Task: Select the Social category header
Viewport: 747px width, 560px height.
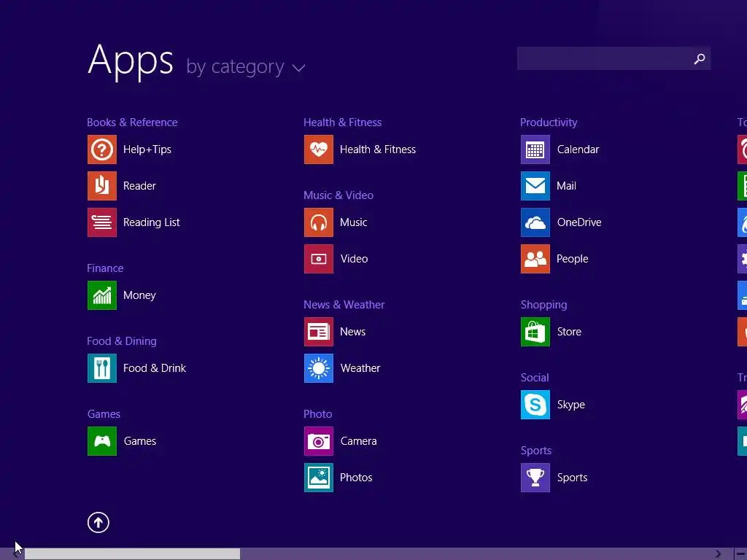Action: [535, 378]
